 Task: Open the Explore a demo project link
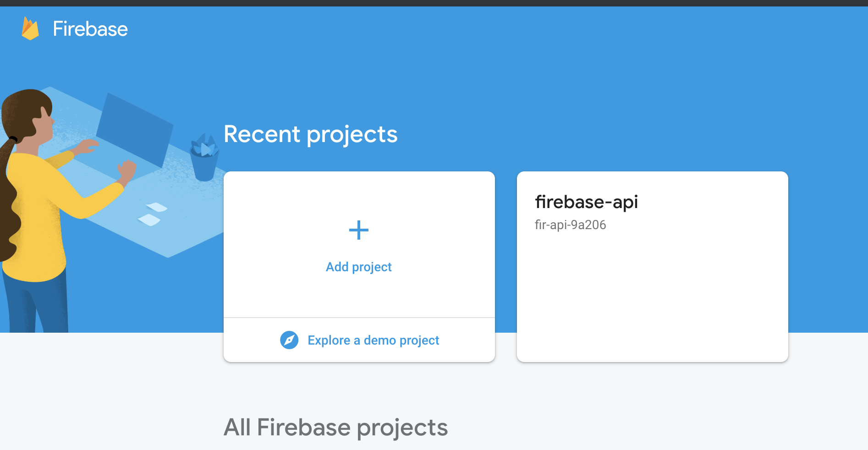coord(373,340)
